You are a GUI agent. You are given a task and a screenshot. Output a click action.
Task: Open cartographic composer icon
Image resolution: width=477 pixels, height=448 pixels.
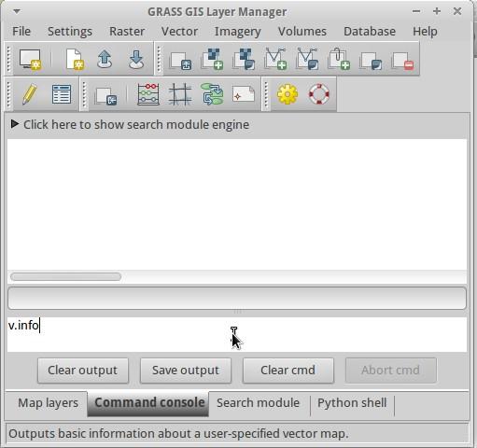244,94
